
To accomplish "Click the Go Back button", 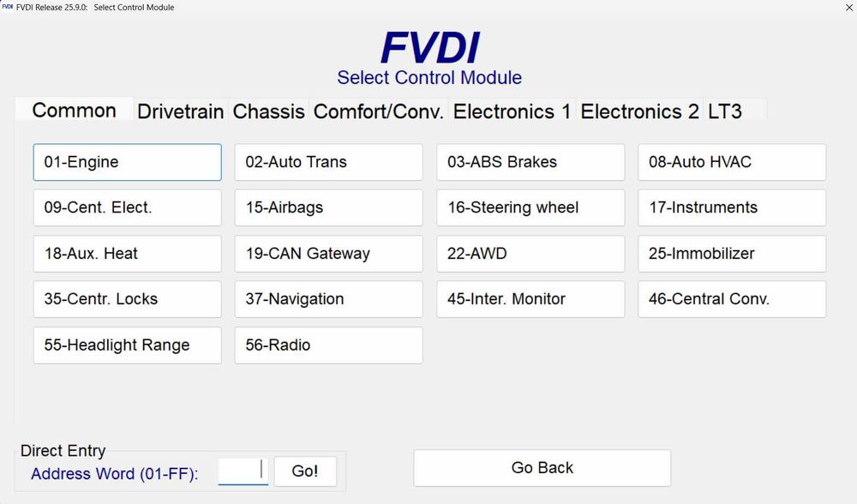I will (542, 468).
